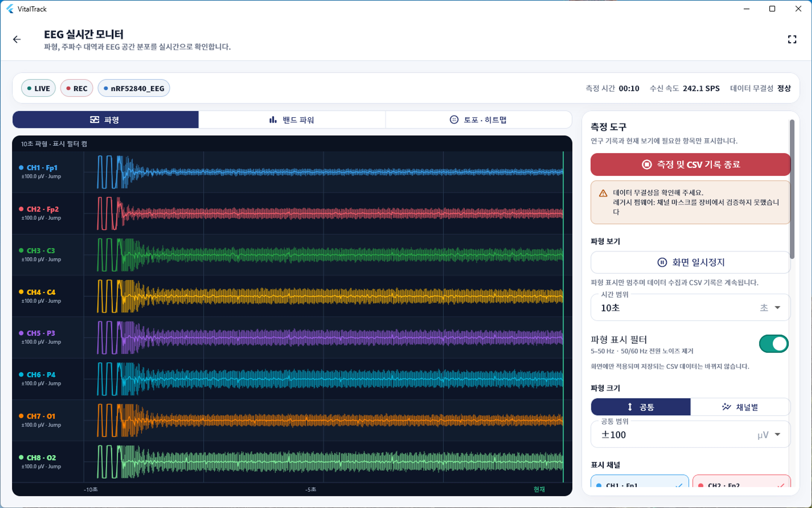Image resolution: width=812 pixels, height=508 pixels.
Task: Click the pause icon in 화면 일시정지
Action: tap(662, 262)
